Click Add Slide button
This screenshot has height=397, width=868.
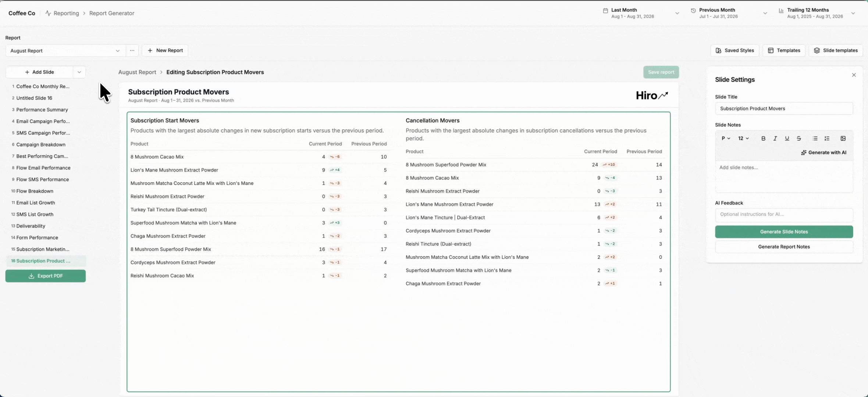[39, 72]
